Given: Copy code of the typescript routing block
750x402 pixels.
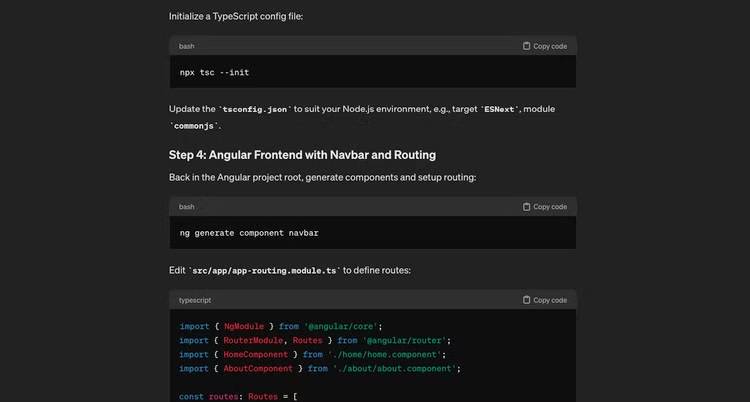Looking at the screenshot, I should coord(545,300).
